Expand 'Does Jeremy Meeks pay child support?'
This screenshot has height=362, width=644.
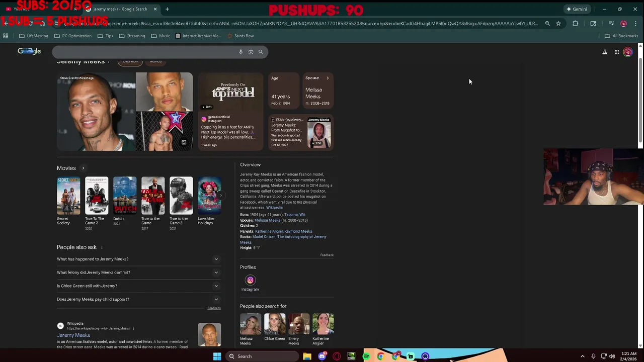coord(138,299)
